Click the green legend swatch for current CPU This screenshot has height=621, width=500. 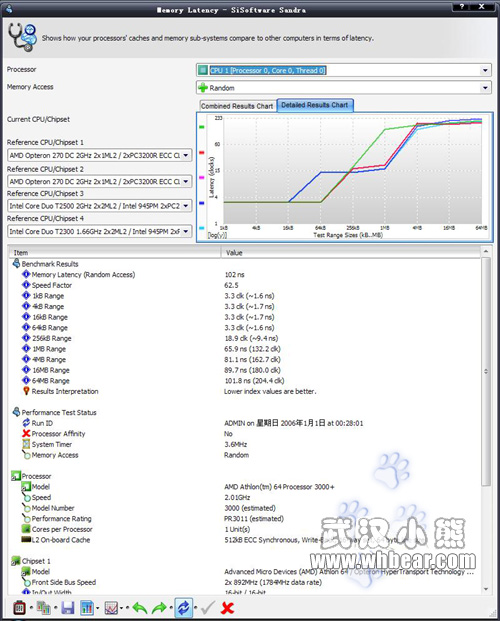pos(202,127)
